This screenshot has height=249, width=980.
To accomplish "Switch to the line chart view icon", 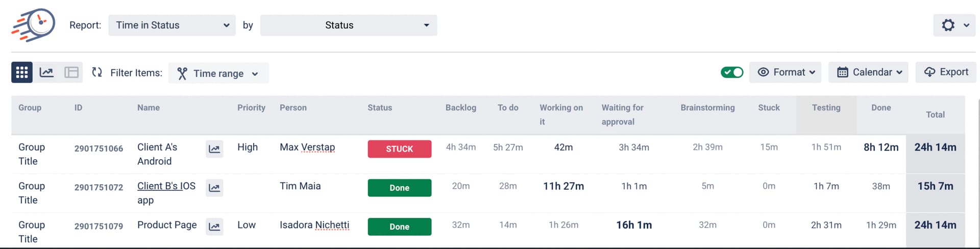I will coord(46,72).
